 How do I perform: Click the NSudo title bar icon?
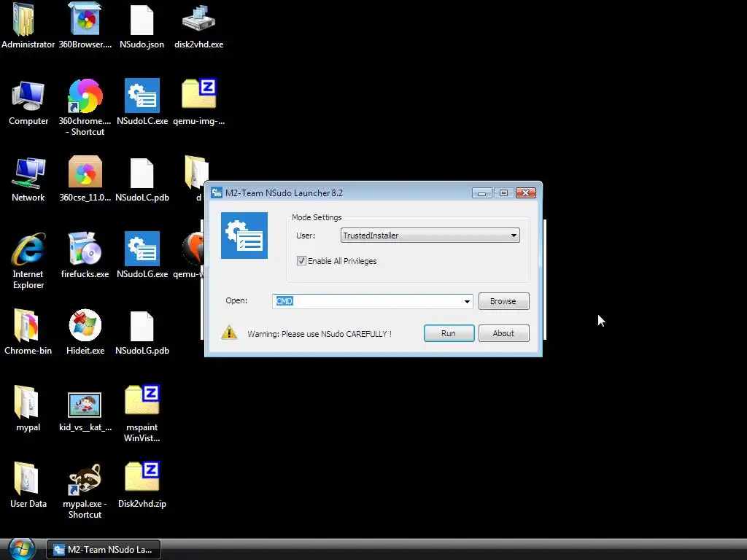(x=217, y=192)
